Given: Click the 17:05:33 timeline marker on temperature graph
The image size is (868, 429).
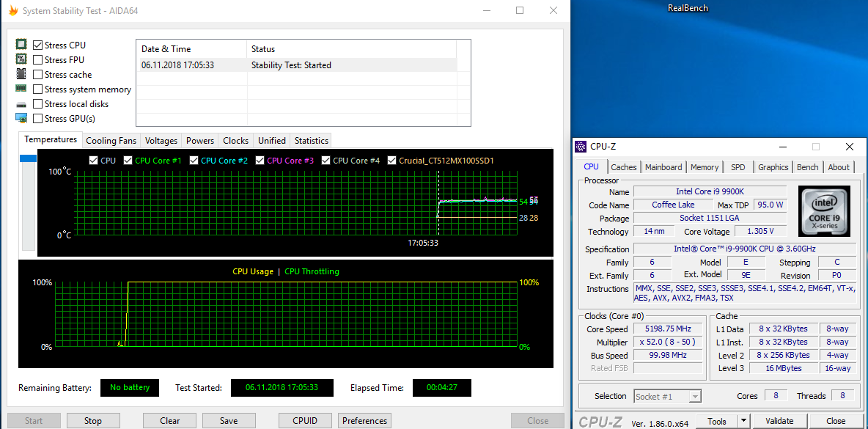Looking at the screenshot, I should pyautogui.click(x=423, y=243).
